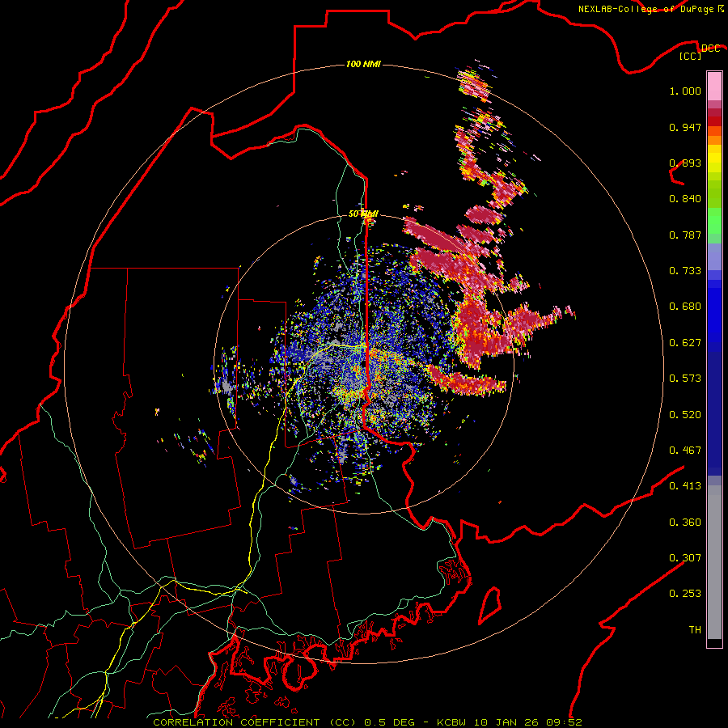Screen dimensions: 728x728
Task: Select the 0.467 legend value
Action: coord(685,451)
